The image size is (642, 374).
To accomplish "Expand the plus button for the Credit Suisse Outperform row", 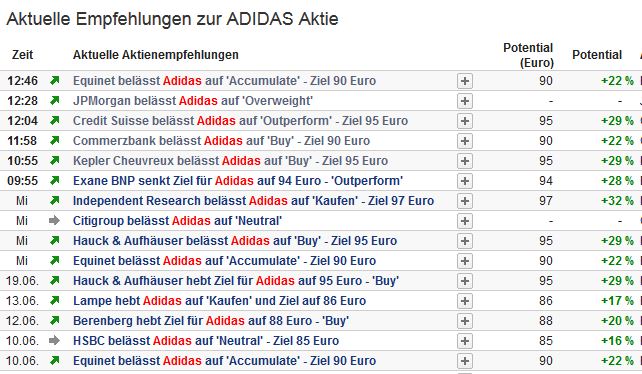I will coord(465,121).
